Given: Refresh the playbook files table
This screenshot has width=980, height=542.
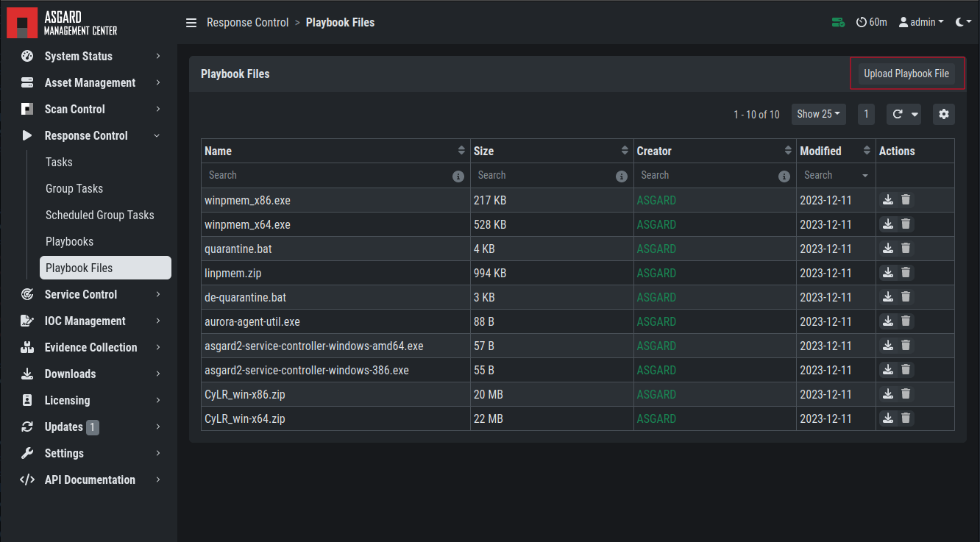Looking at the screenshot, I should click(x=898, y=114).
